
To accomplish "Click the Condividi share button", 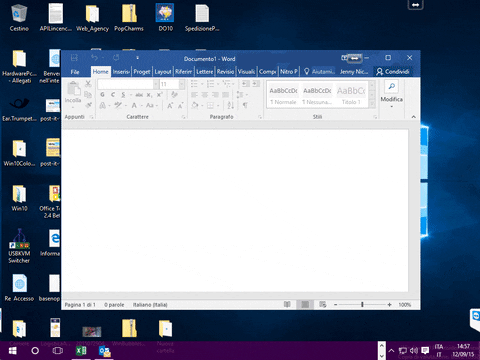I will pyautogui.click(x=393, y=72).
